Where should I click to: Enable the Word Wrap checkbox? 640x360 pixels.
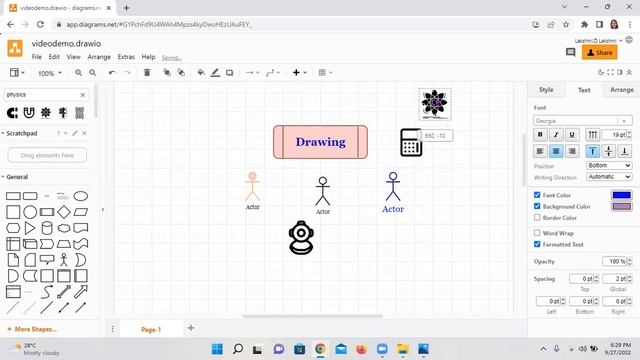point(537,233)
